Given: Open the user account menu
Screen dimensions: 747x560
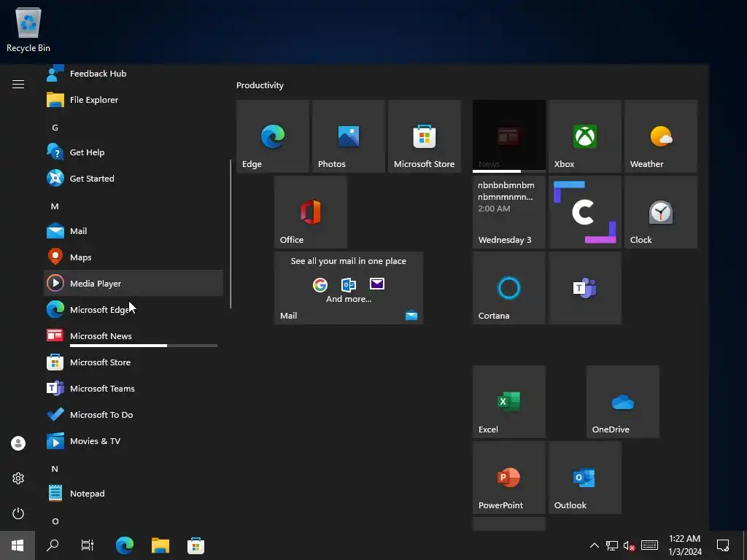Looking at the screenshot, I should coord(18,443).
